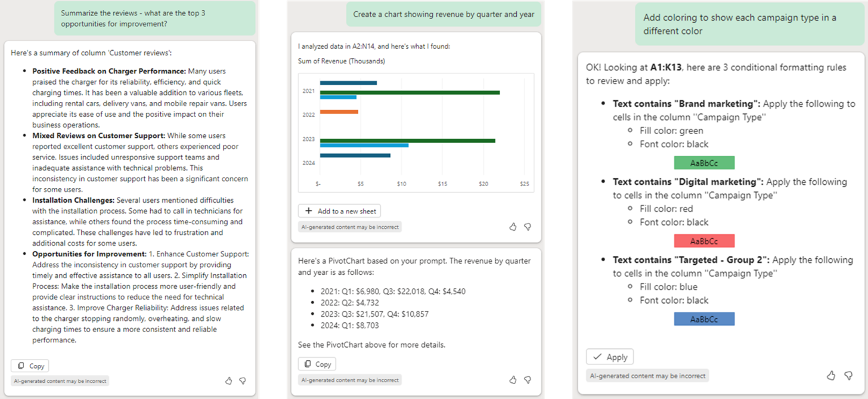The image size is (868, 399).
Task: Like the customer reviews summary response
Action: click(229, 381)
